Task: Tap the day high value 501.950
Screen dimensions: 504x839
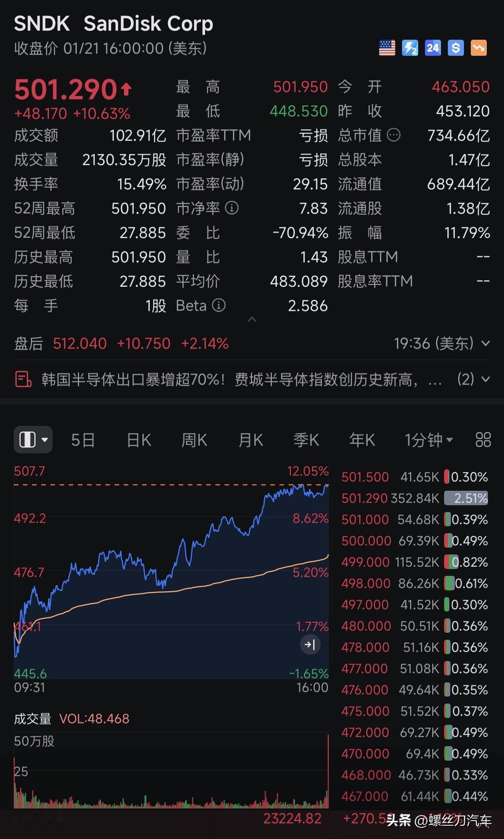Action: click(x=300, y=87)
